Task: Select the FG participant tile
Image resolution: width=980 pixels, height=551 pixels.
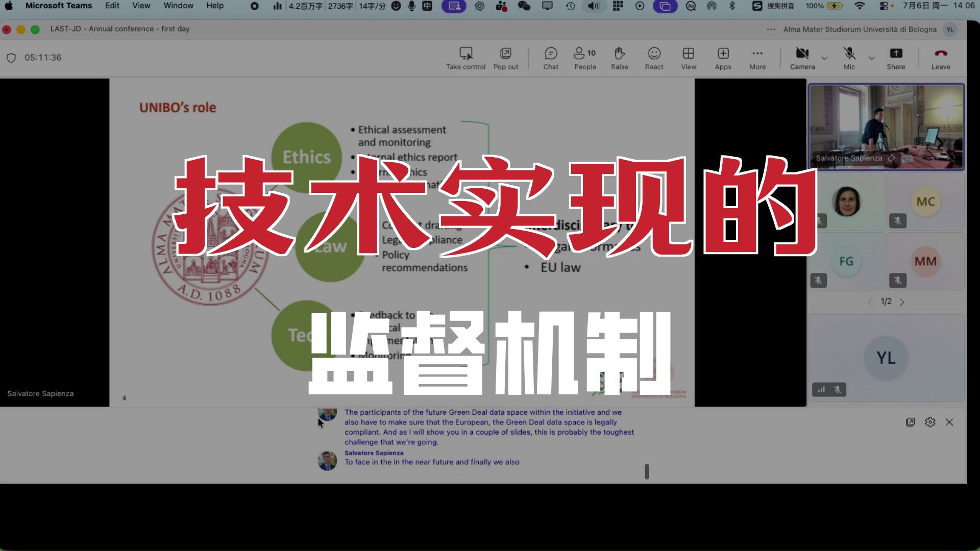Action: tap(846, 262)
